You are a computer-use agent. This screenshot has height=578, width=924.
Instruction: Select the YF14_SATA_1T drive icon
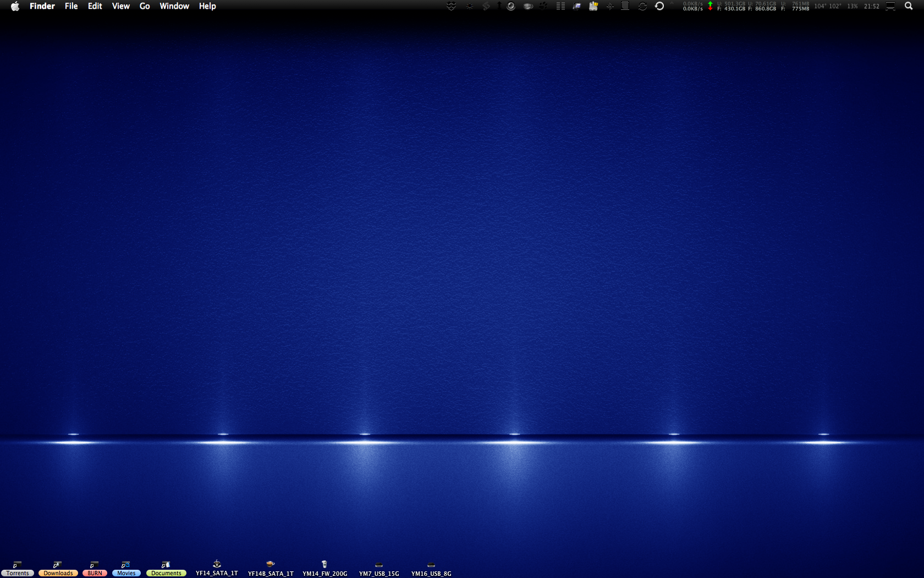coord(217,569)
